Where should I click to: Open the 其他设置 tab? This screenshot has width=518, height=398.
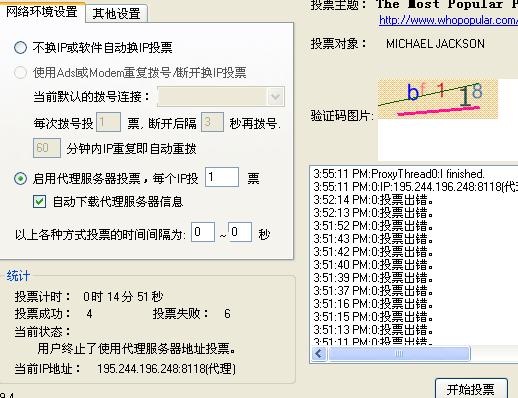pos(116,14)
